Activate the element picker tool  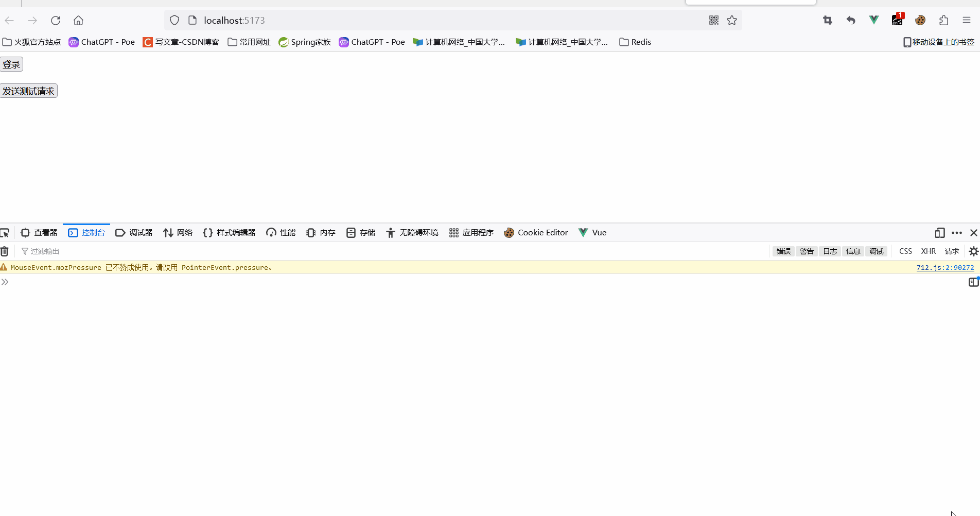[5, 233]
